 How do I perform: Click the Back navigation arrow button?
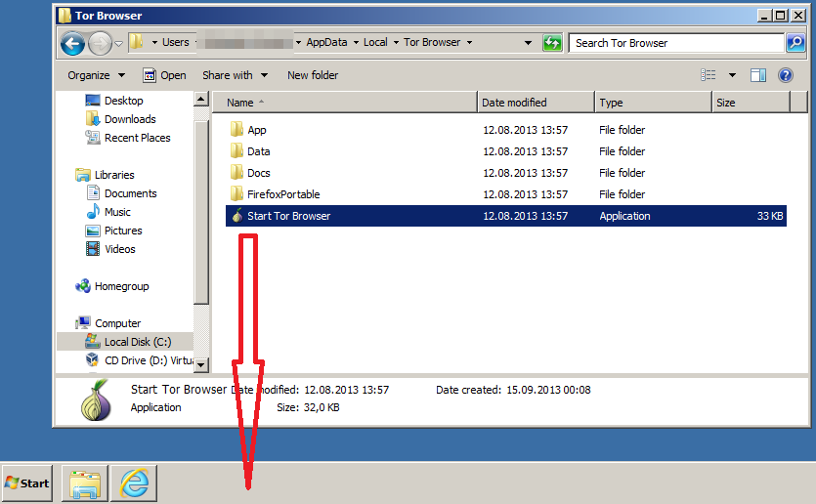point(72,43)
